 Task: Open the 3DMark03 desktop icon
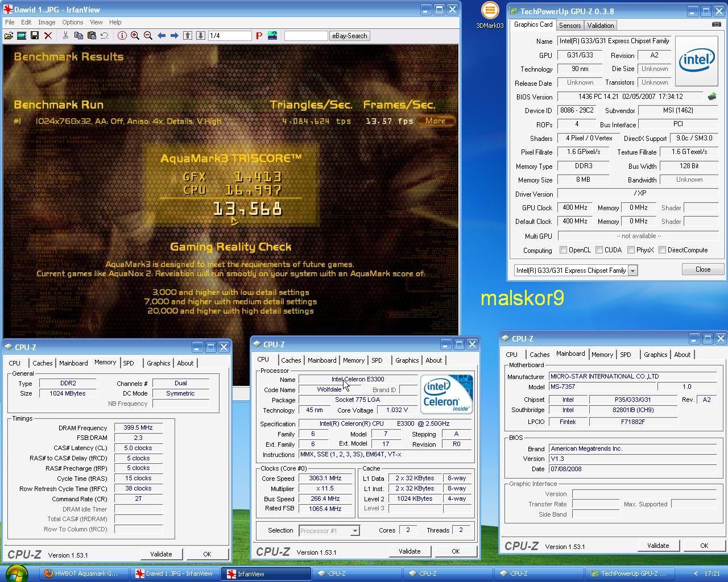[490, 15]
